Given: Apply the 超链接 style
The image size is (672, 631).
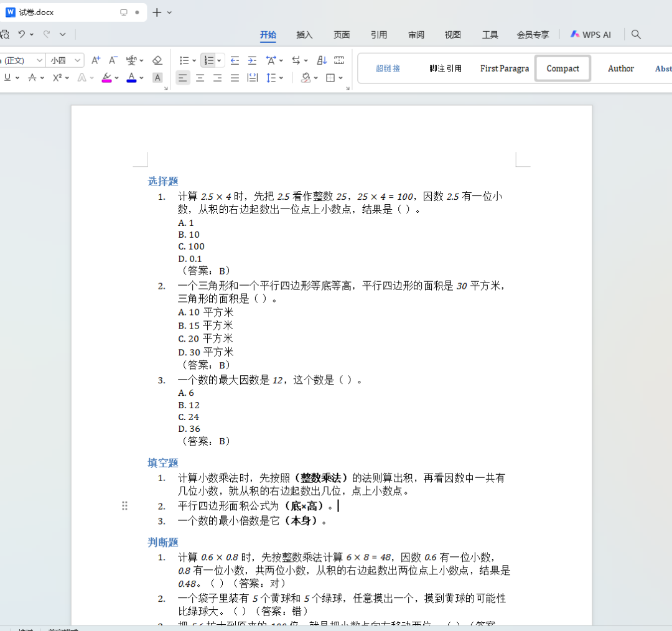Looking at the screenshot, I should [388, 68].
